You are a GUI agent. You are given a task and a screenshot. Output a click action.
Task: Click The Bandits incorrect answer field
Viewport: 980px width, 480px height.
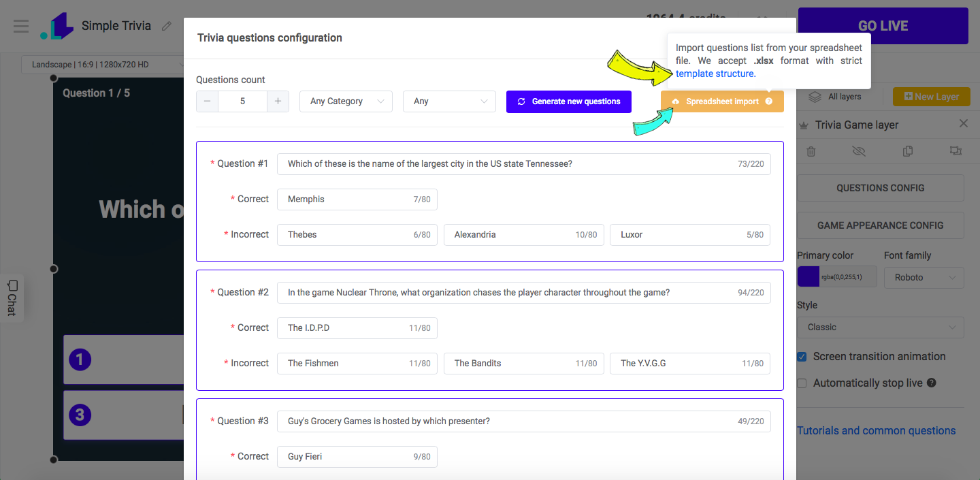[x=524, y=364]
